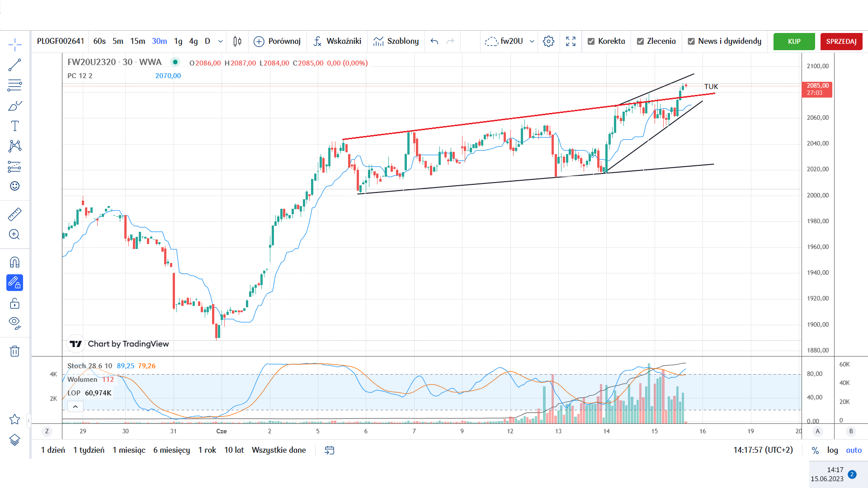Viewport: 868px width, 488px height.
Task: Select the Text annotation tool
Action: (14, 126)
